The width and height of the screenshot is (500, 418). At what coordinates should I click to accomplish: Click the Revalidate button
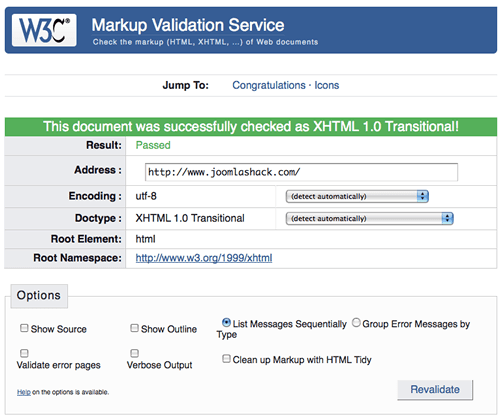(x=435, y=389)
